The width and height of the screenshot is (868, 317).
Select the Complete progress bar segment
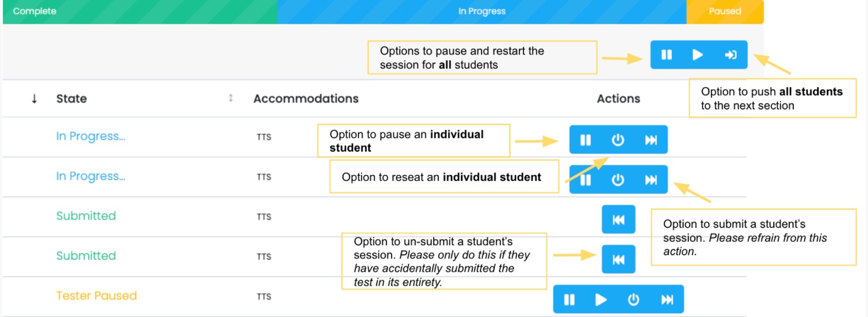coord(140,12)
